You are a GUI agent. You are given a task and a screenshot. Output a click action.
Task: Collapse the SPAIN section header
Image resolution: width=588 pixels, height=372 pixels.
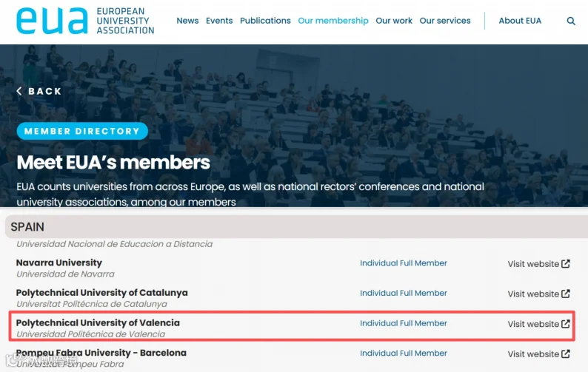click(296, 226)
